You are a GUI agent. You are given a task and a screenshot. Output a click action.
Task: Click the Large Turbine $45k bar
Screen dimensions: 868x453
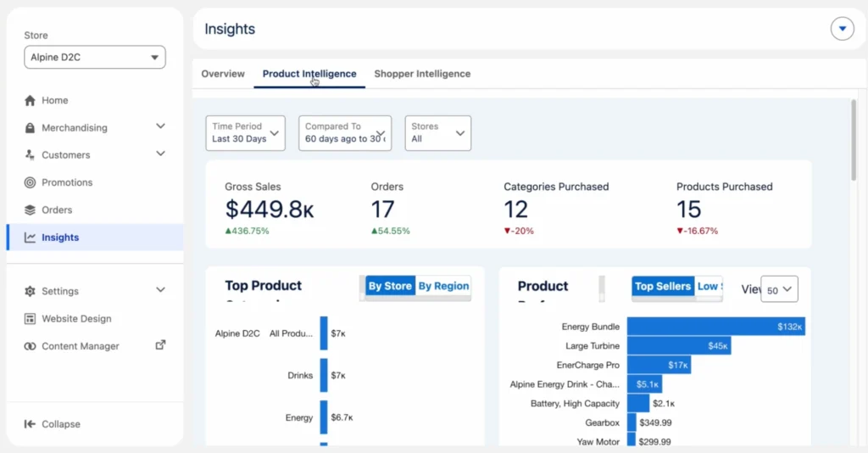click(x=679, y=345)
